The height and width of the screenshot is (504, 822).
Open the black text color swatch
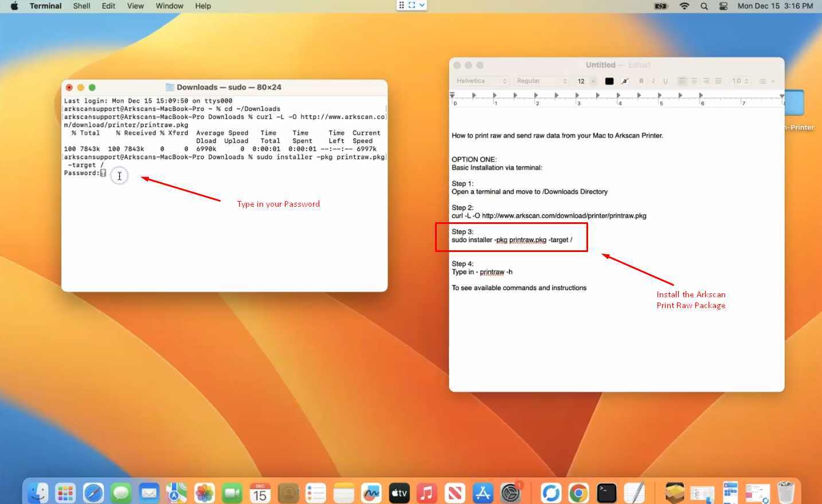(609, 81)
